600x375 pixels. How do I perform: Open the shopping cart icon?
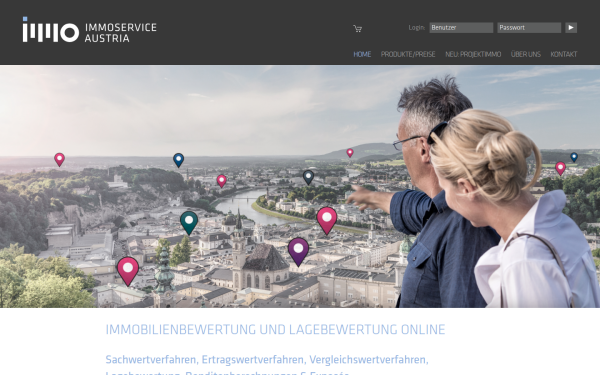pyautogui.click(x=357, y=29)
